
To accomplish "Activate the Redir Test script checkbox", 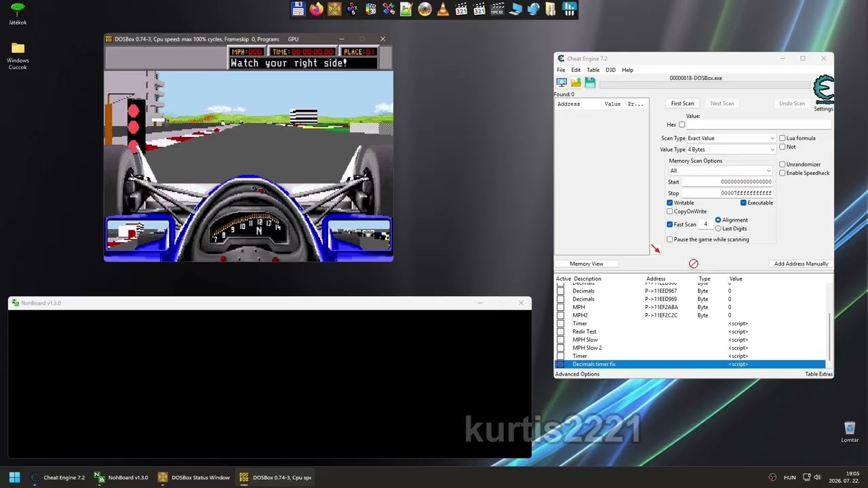I will [560, 331].
